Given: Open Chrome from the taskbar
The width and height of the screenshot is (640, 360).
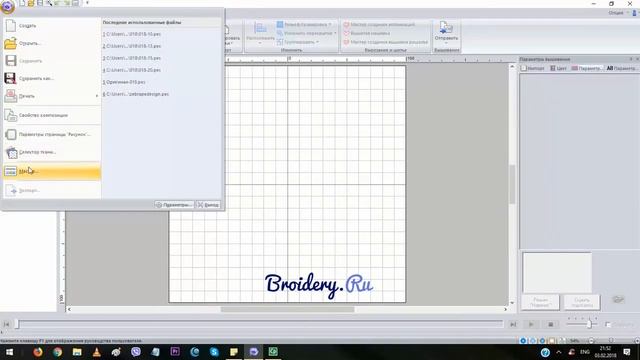Looking at the screenshot, I should click(57, 352).
